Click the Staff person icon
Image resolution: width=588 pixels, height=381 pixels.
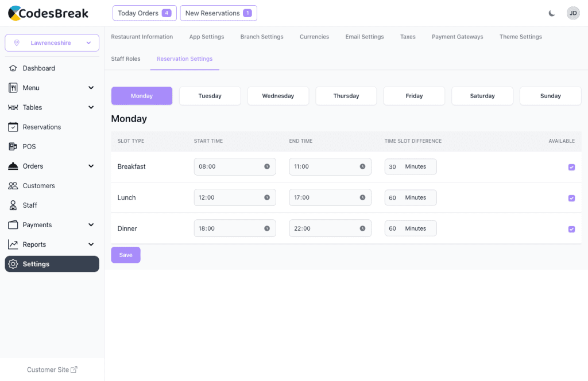point(13,205)
